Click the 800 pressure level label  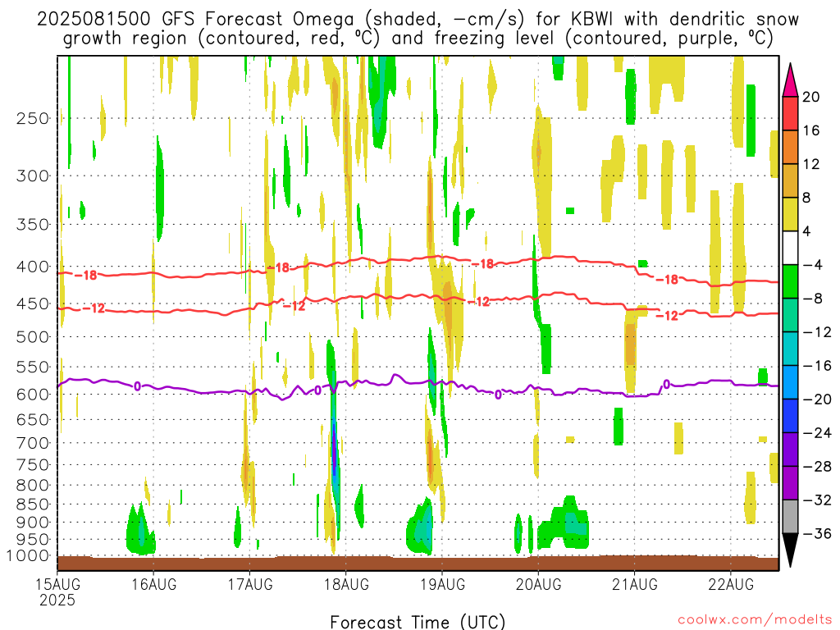33,486
